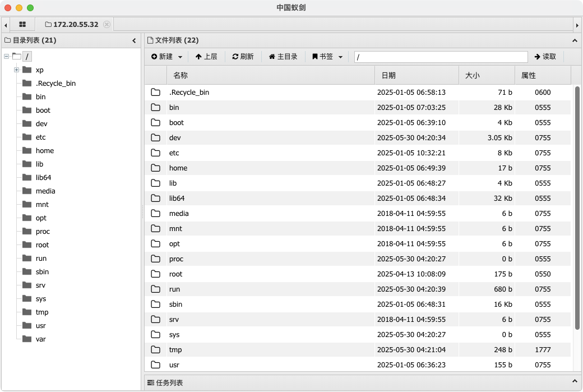Sort files by the 日期 column header

416,75
